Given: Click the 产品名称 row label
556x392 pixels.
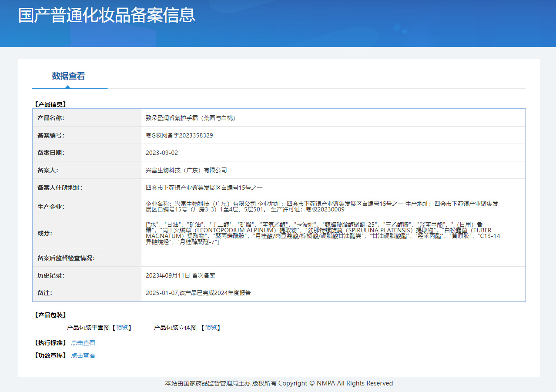Looking at the screenshot, I should point(51,118).
